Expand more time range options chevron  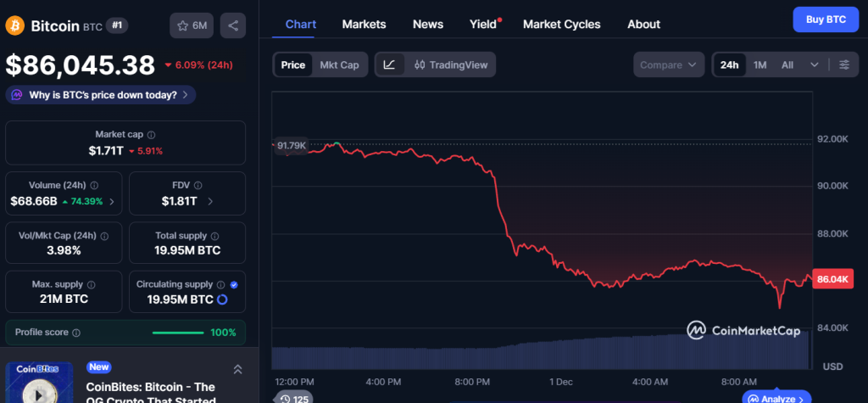[815, 64]
